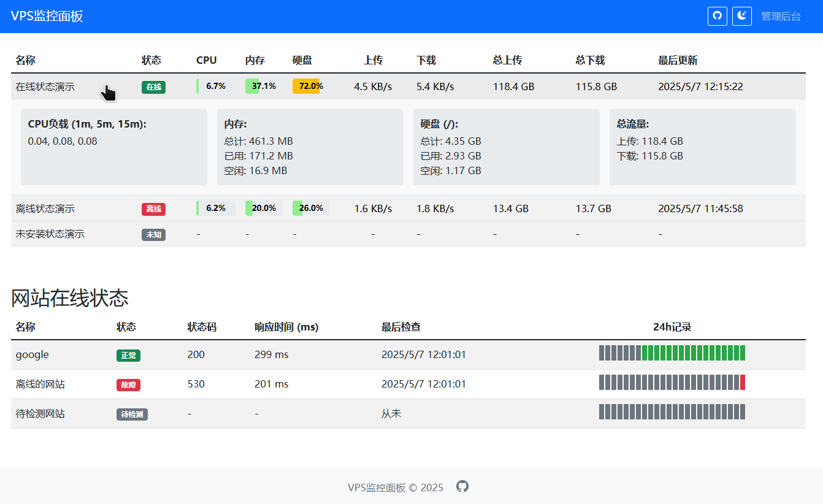Select the google website row name
The width and height of the screenshot is (823, 504).
pyautogui.click(x=33, y=354)
